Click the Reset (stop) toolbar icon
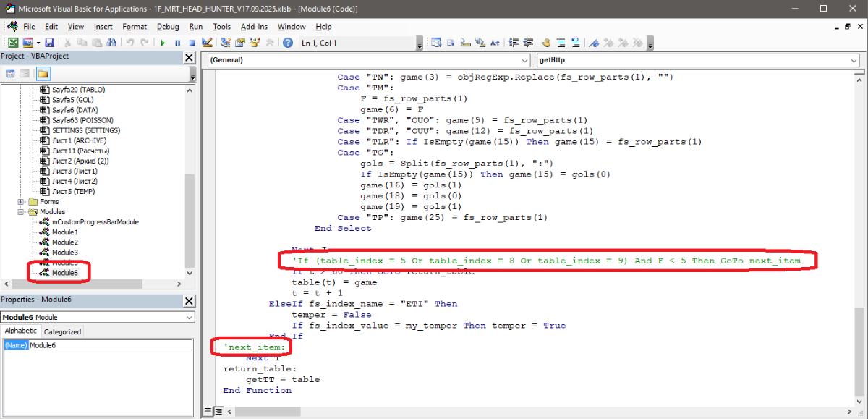Screen dimensions: 868x419 click(x=192, y=43)
